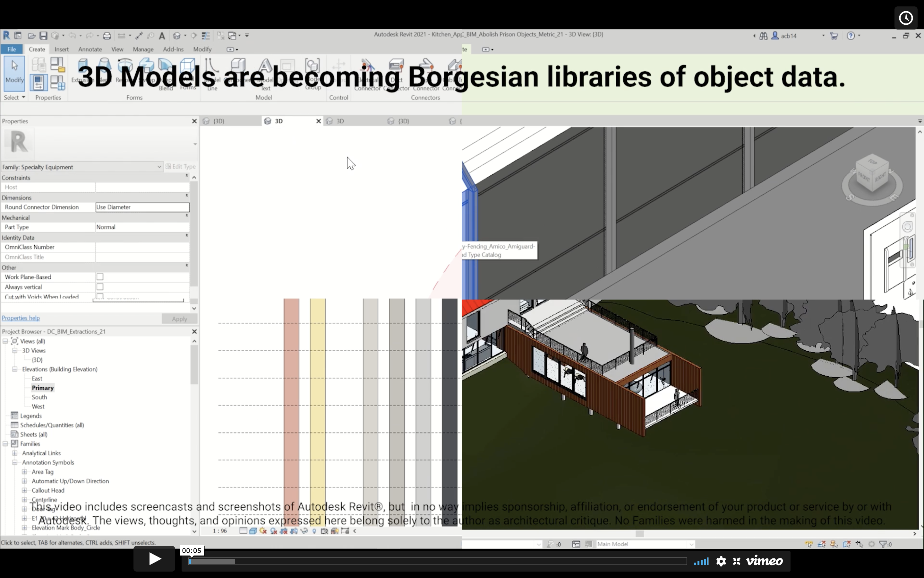Screen dimensions: 924x578
Task: Expand the Analytical Links node
Action: click(15, 453)
